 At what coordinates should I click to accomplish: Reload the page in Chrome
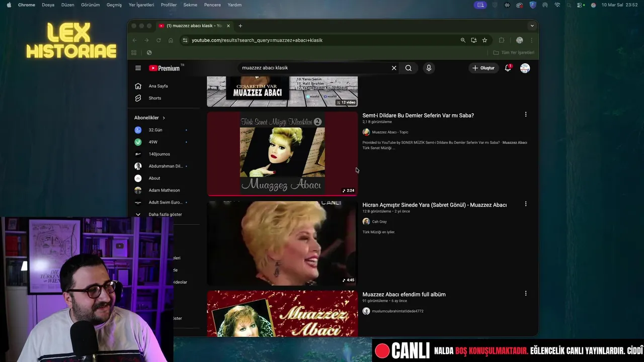pyautogui.click(x=158, y=40)
